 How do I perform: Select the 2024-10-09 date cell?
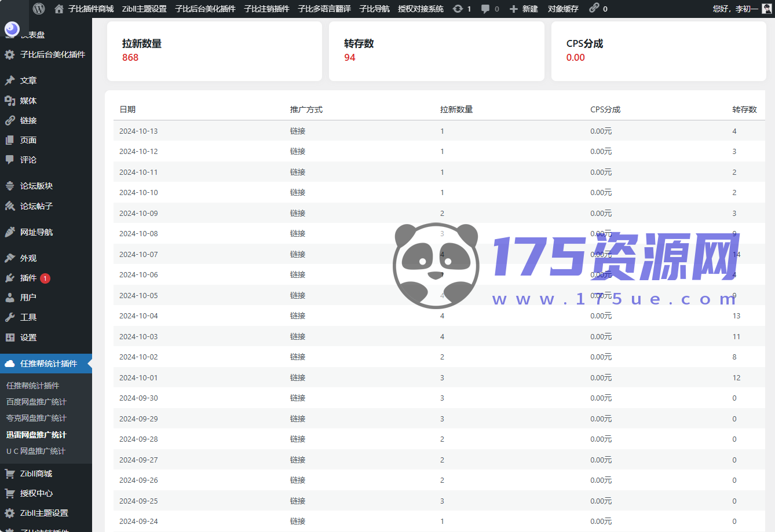pyautogui.click(x=138, y=214)
